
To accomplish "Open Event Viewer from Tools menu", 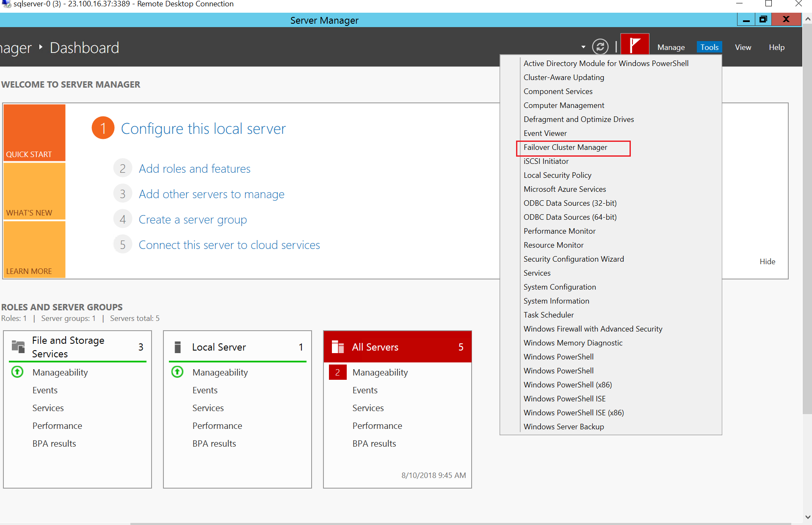I will (x=545, y=133).
